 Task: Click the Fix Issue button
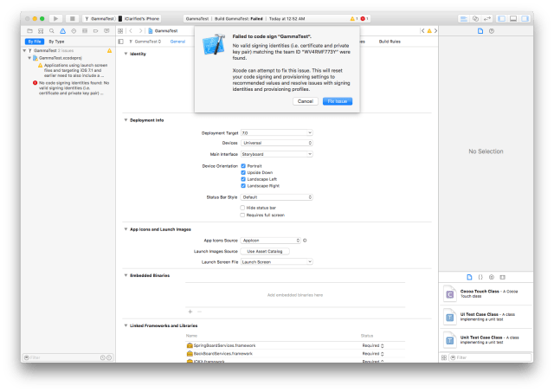(338, 101)
